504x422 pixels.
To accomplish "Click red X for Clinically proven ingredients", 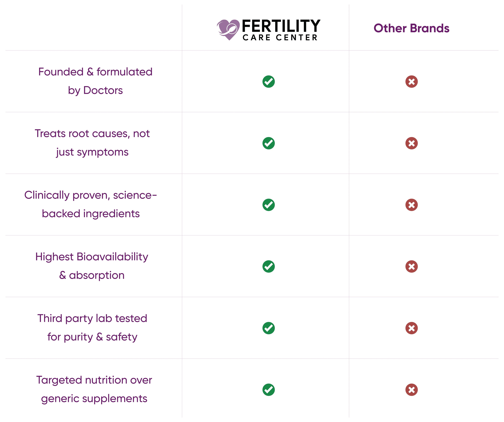I will [x=411, y=205].
